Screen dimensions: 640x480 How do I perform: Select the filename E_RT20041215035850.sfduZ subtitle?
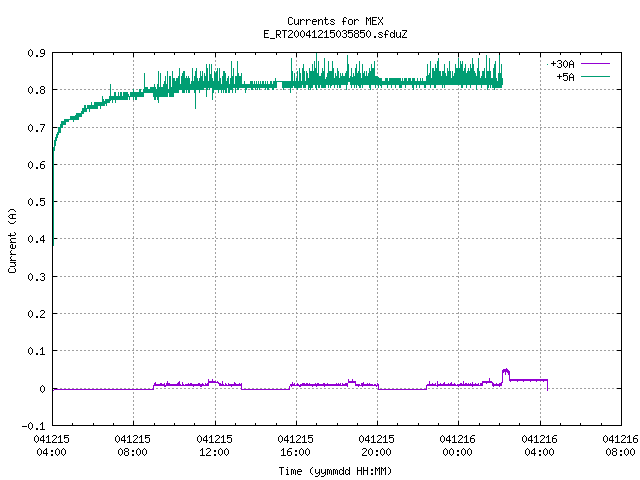click(x=335, y=34)
